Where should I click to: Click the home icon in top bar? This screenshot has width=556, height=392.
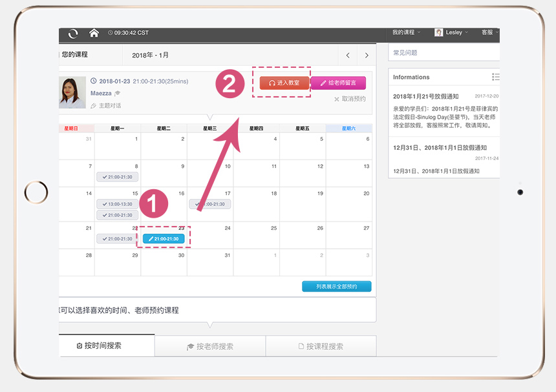94,33
